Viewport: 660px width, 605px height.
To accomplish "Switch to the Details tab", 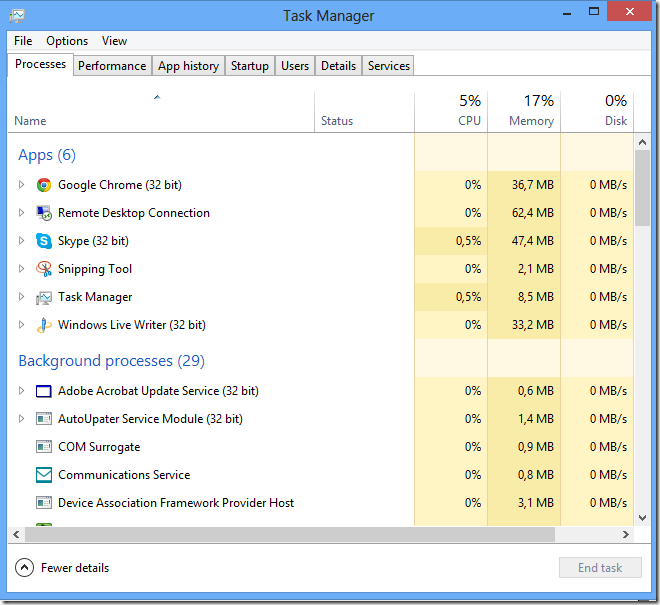I will (x=338, y=66).
